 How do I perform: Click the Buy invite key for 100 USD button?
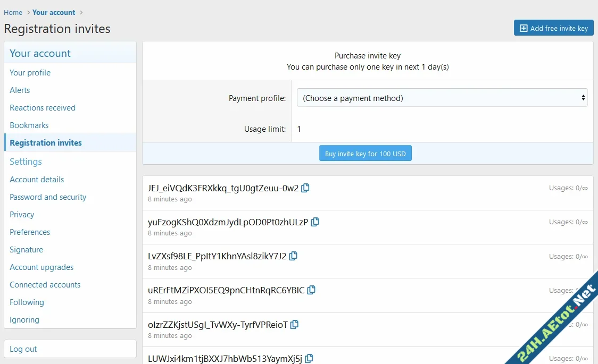click(x=366, y=153)
